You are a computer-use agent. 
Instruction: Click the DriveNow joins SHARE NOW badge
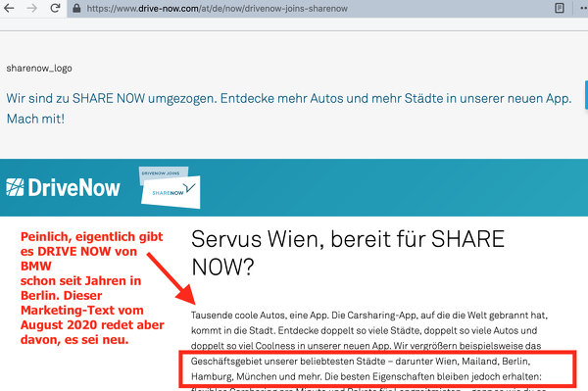[x=170, y=187]
